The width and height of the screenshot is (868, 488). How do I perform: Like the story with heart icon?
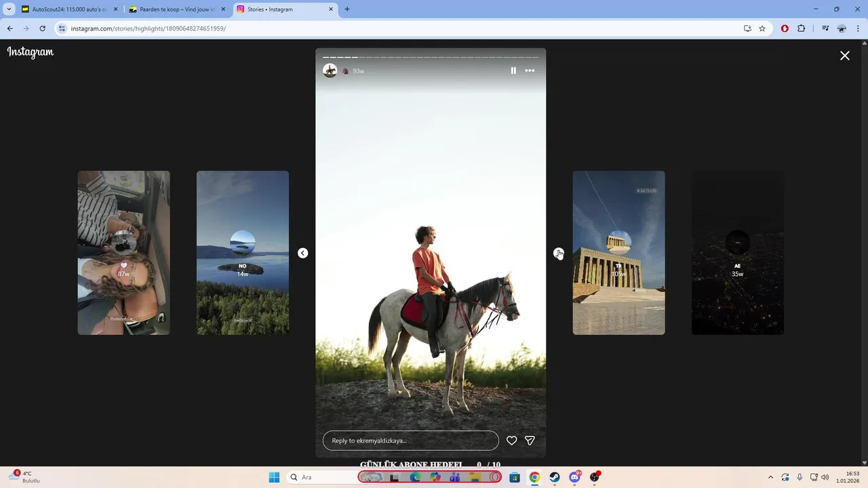pos(512,441)
